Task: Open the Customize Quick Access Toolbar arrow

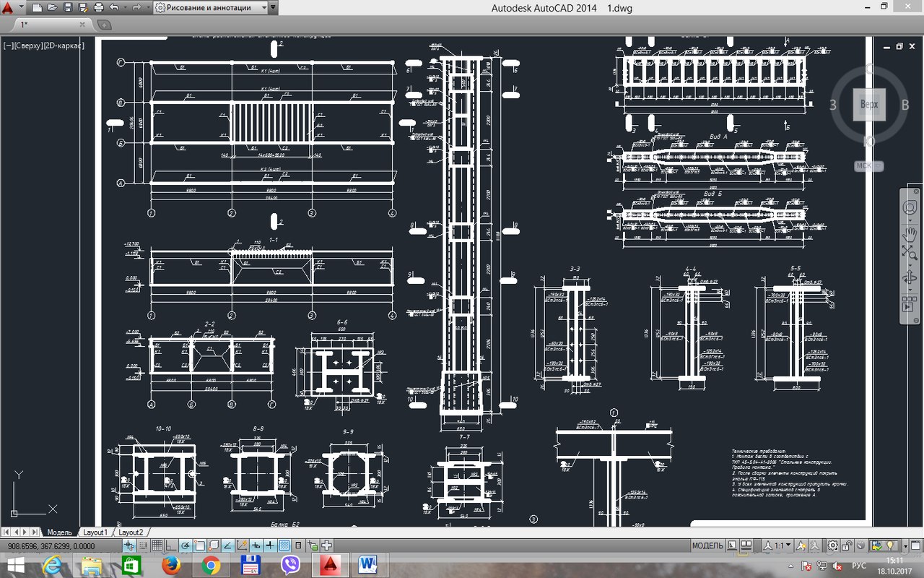Action: click(x=273, y=8)
